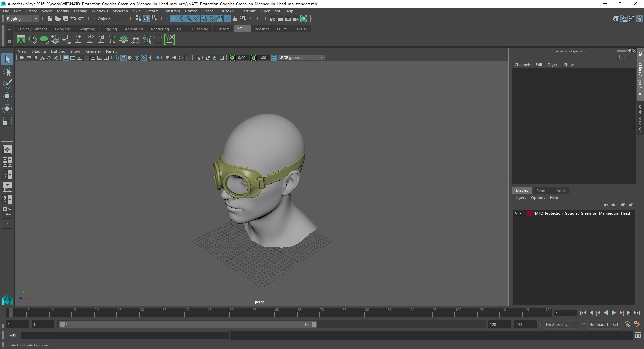Image resolution: width=644 pixels, height=349 pixels.
Task: Click the red color swatch of NATO layer
Action: [529, 213]
